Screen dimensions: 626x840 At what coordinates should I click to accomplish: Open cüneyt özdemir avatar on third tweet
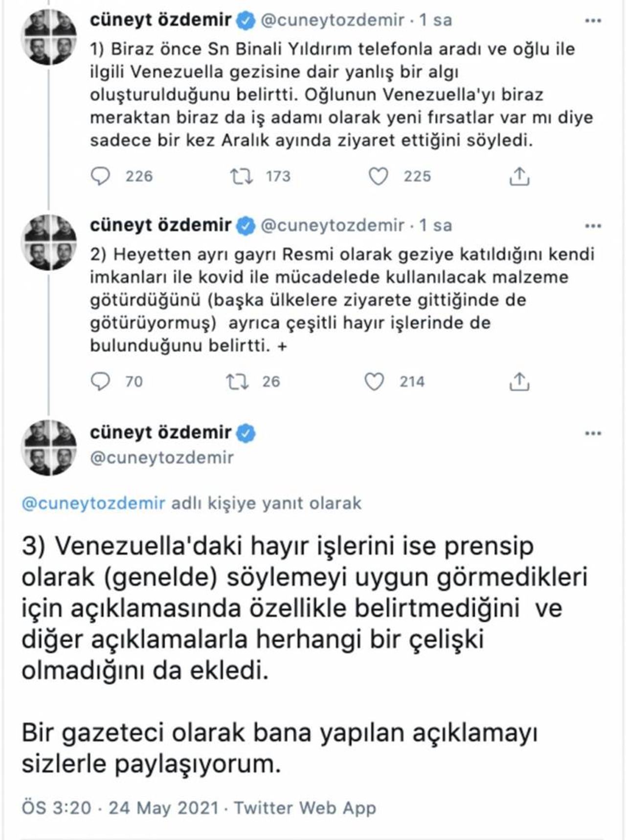(x=49, y=448)
